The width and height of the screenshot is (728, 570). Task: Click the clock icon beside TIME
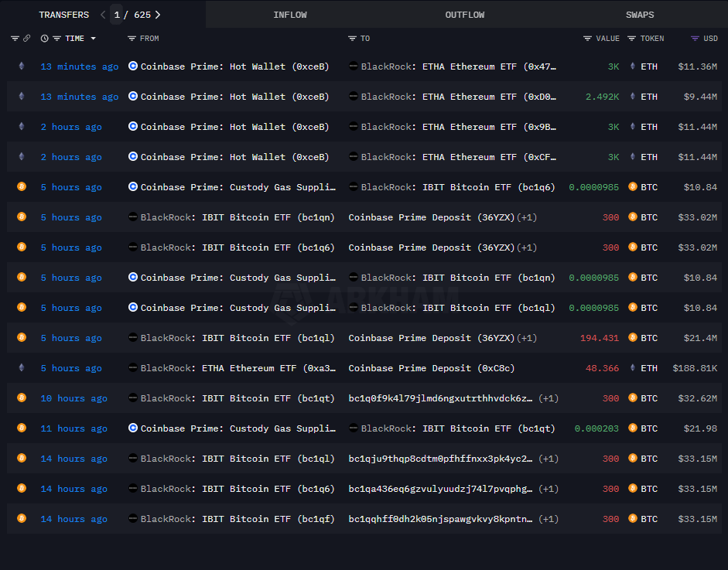[x=45, y=39]
